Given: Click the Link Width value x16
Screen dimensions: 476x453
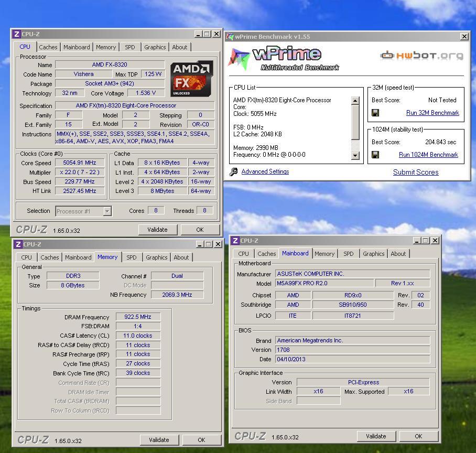Looking at the screenshot, I should point(318,392).
